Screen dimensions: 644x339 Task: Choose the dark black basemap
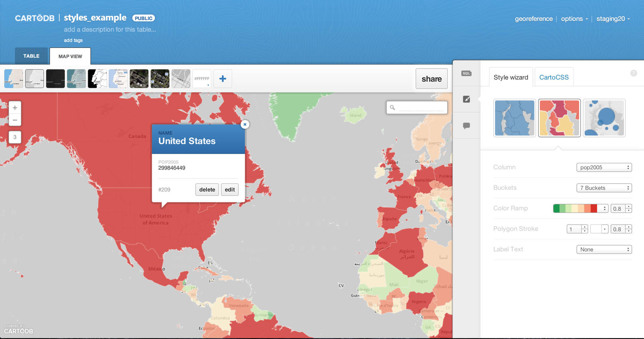tap(56, 79)
